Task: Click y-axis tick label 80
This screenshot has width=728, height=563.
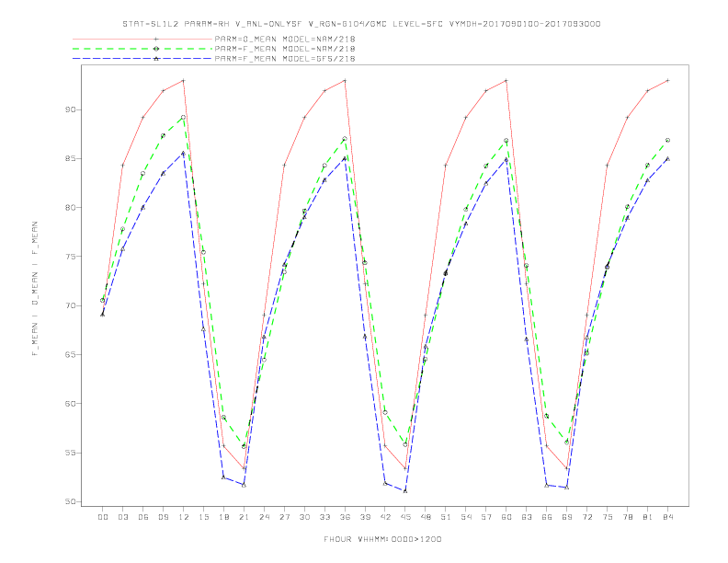Action: tap(71, 208)
